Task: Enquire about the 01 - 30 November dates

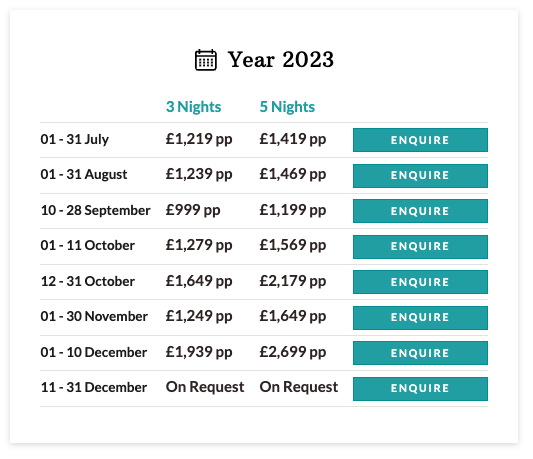Action: click(x=420, y=318)
